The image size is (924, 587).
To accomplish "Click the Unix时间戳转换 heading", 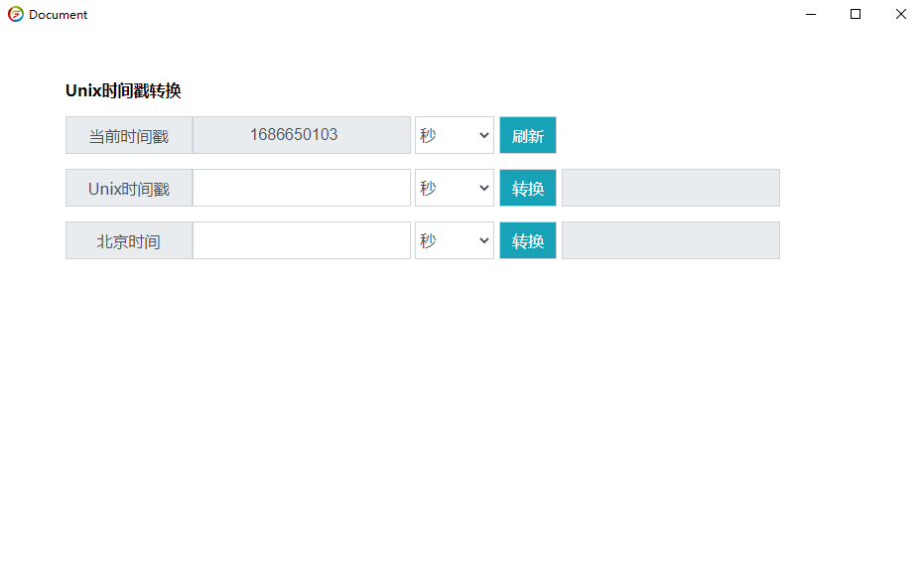I will click(123, 90).
